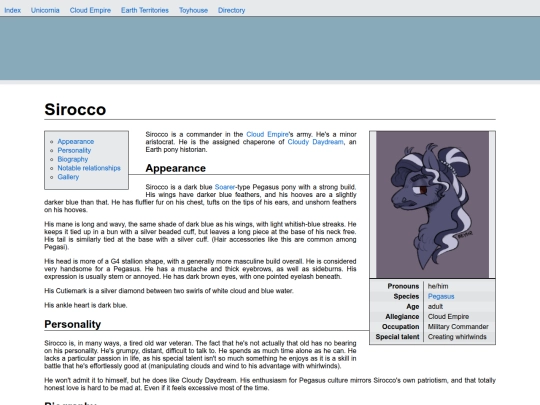The height and width of the screenshot is (405, 540).
Task: Jump to Gallery in the contents box
Action: tap(68, 177)
